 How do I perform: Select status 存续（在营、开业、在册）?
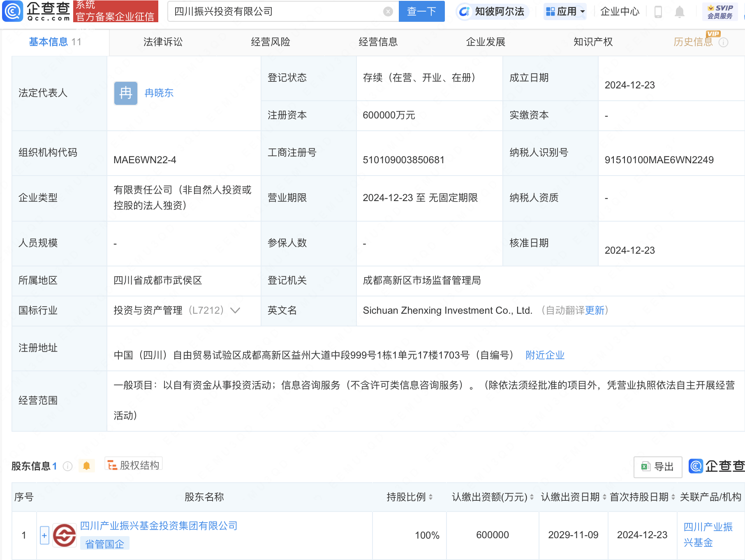pyautogui.click(x=422, y=78)
